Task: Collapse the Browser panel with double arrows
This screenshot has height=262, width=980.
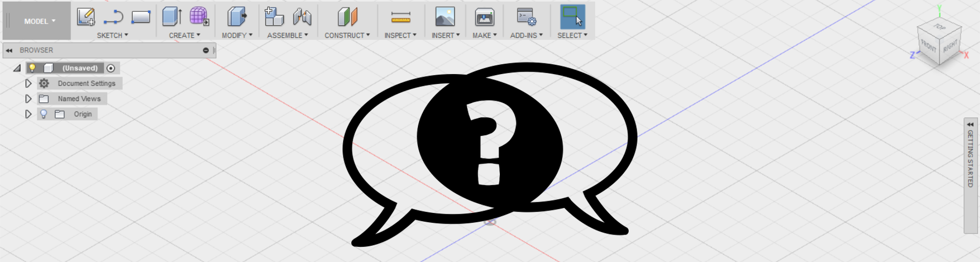Action: [9, 50]
